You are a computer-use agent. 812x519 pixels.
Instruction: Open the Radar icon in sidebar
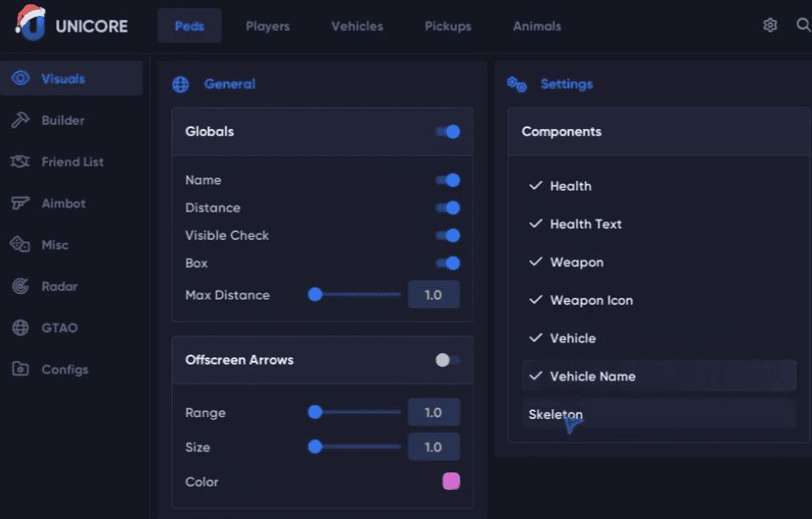click(21, 286)
